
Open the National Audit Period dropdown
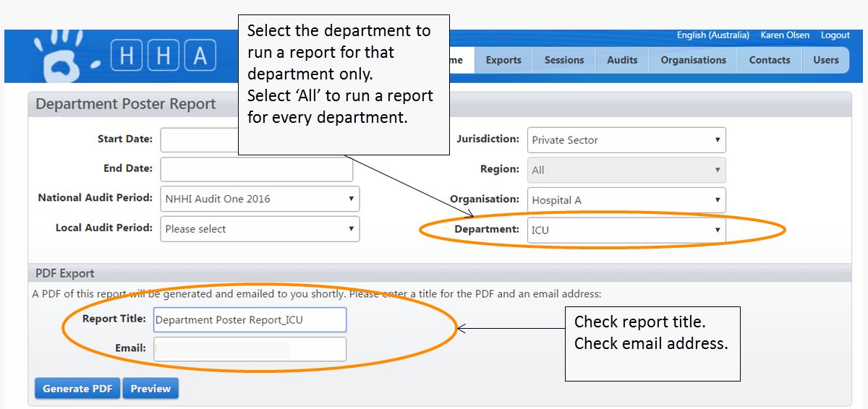(x=260, y=199)
